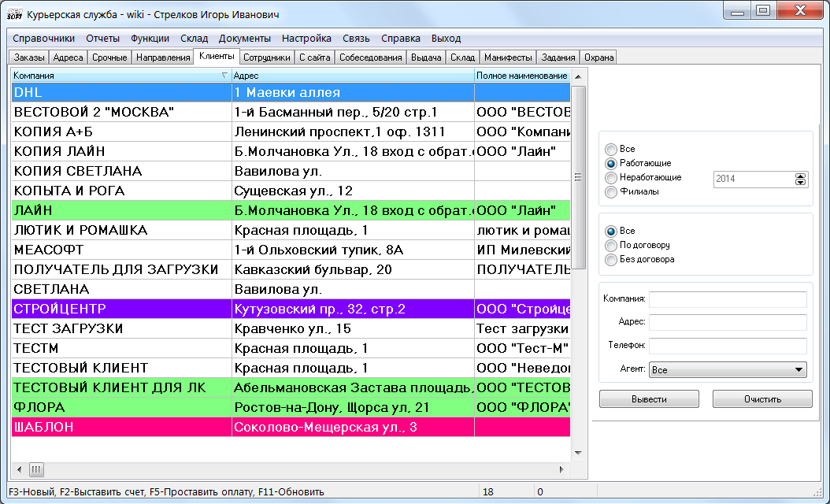Select the "СТРОЙЦЕНТР" client row
The image size is (830, 504).
pos(291,309)
